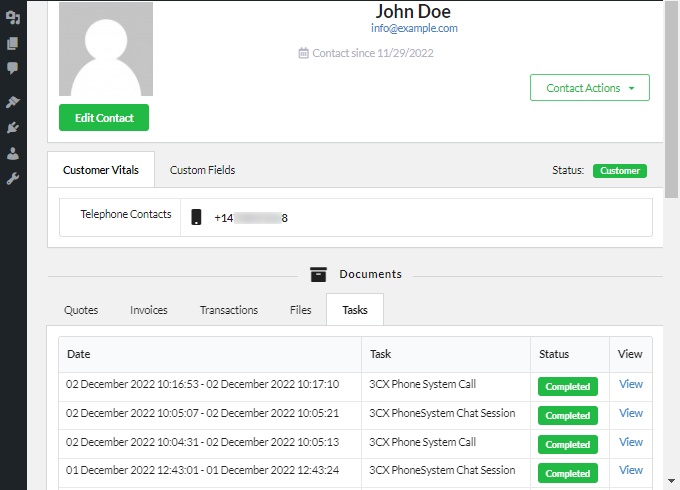Open Comments from the admin sidebar
The height and width of the screenshot is (490, 680).
(13, 68)
